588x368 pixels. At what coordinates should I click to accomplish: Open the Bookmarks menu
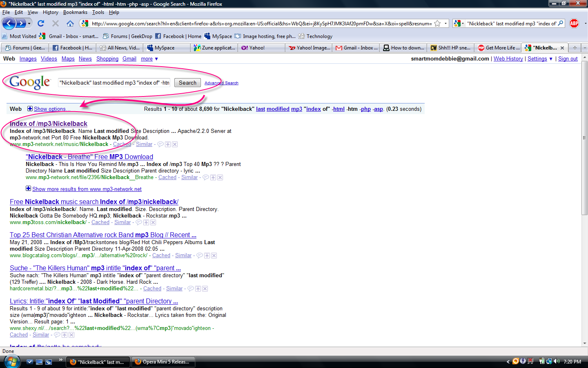[x=75, y=12]
